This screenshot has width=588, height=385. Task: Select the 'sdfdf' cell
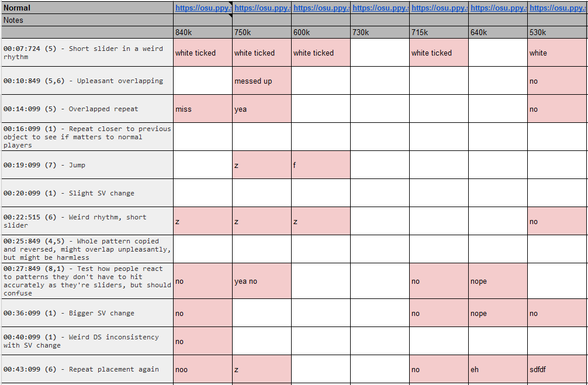tap(557, 369)
